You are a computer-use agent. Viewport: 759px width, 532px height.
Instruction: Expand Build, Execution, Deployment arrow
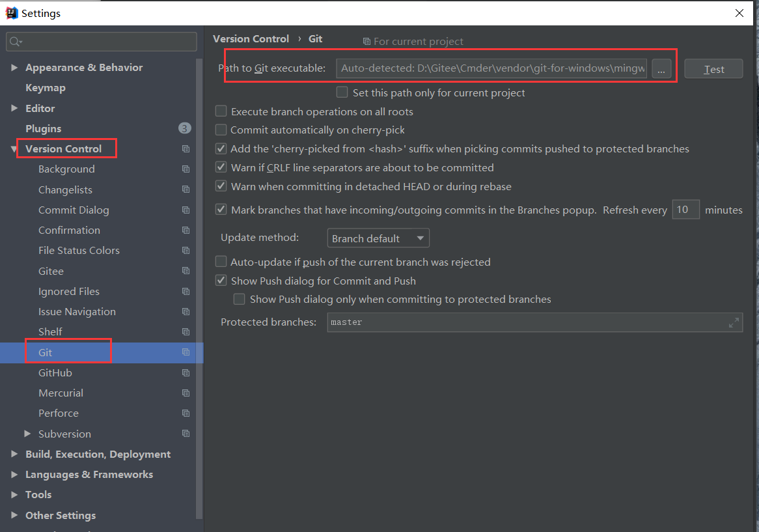pos(14,454)
